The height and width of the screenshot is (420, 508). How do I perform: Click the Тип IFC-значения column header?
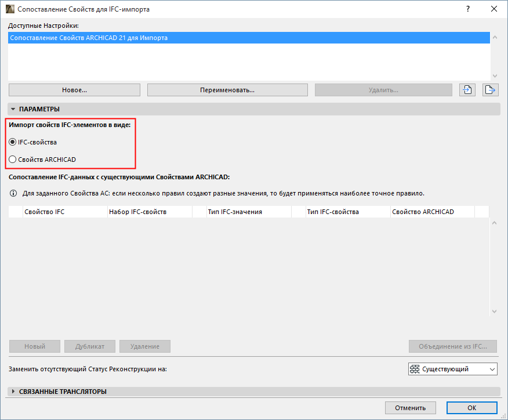click(x=249, y=212)
